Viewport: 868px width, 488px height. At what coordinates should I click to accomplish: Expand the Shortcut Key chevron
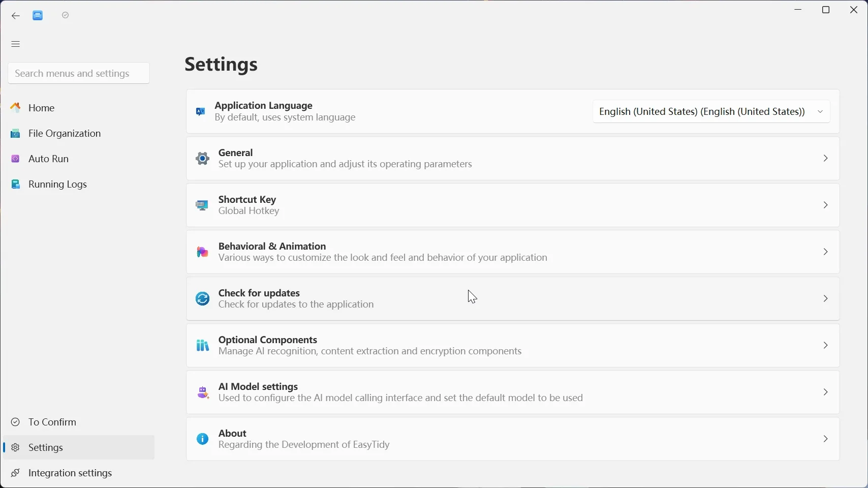tap(825, 205)
